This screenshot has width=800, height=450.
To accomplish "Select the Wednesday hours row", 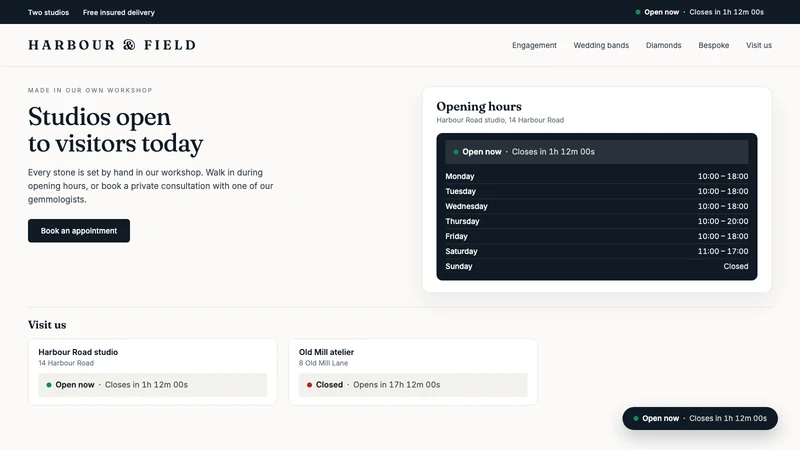I will coord(597,206).
